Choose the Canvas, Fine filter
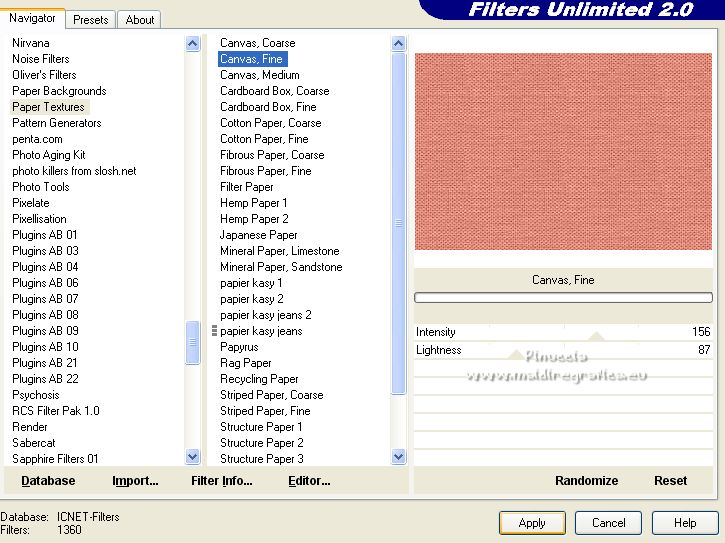Viewport: 725px width, 543px height. click(252, 59)
